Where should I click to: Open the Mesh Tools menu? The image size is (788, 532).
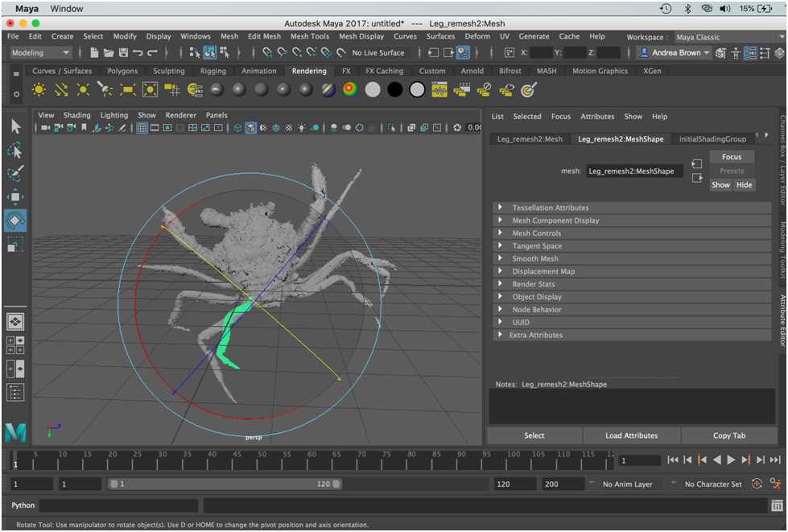[x=310, y=37]
